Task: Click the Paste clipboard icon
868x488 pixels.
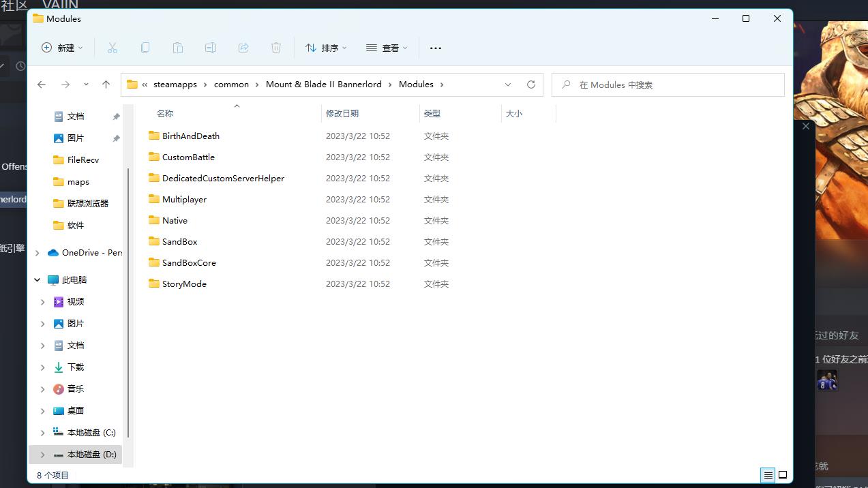Action: [x=178, y=48]
